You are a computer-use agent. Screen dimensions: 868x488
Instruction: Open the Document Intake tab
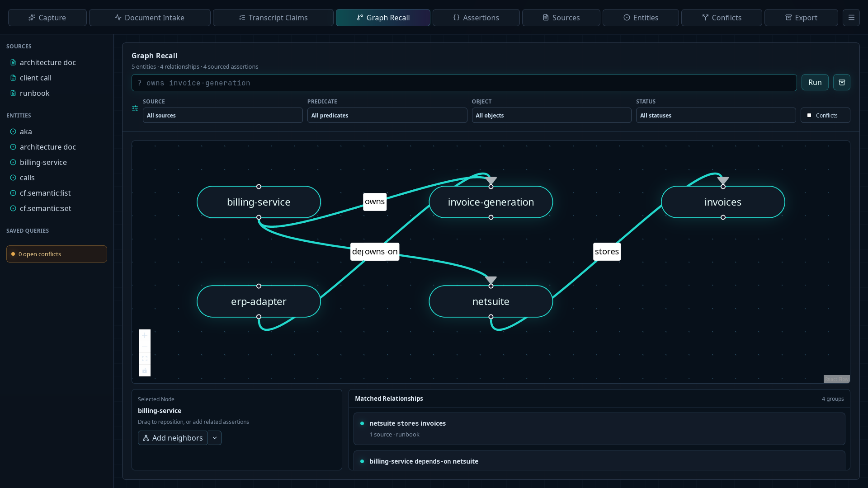(150, 18)
